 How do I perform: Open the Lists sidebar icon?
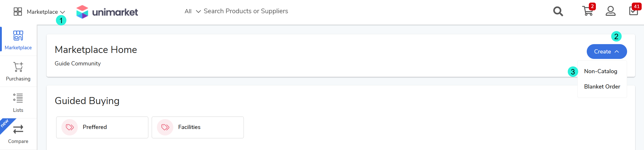coord(18,98)
